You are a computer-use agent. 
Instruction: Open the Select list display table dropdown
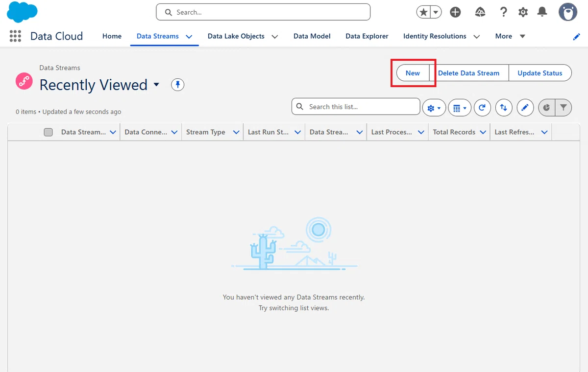(460, 108)
